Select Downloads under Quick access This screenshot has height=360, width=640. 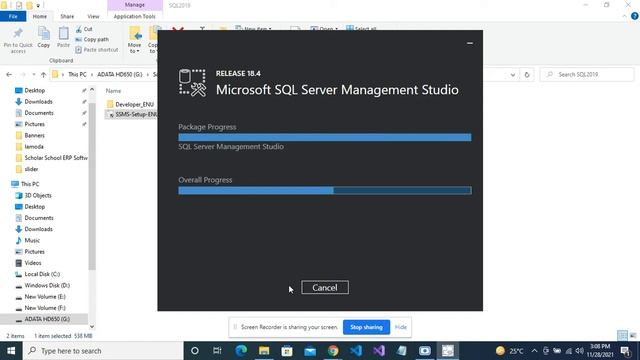pos(38,102)
